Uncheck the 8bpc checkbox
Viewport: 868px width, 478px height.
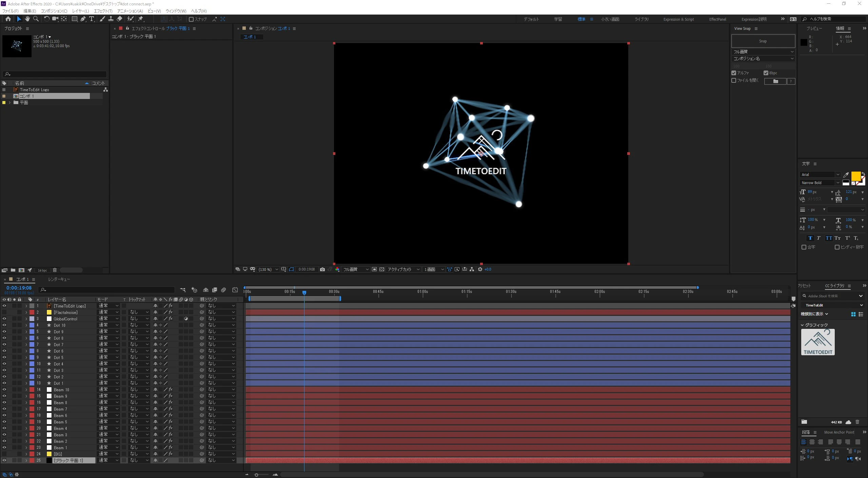pyautogui.click(x=766, y=73)
